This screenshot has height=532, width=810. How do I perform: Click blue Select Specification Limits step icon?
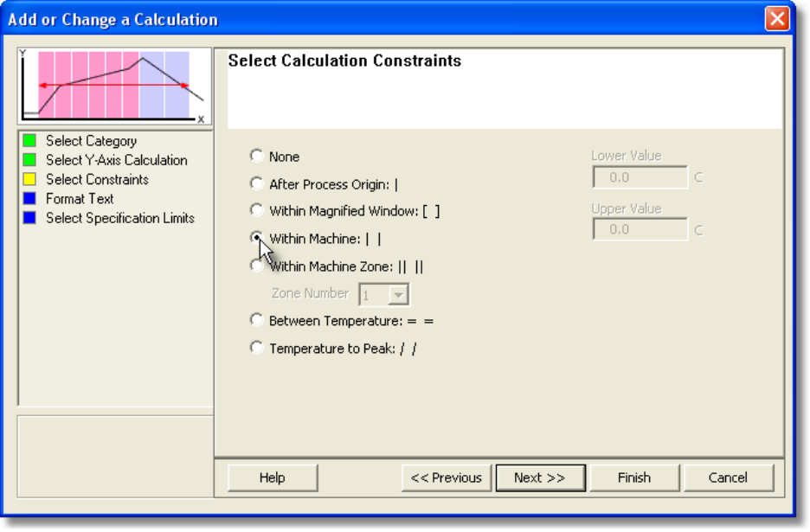click(29, 218)
